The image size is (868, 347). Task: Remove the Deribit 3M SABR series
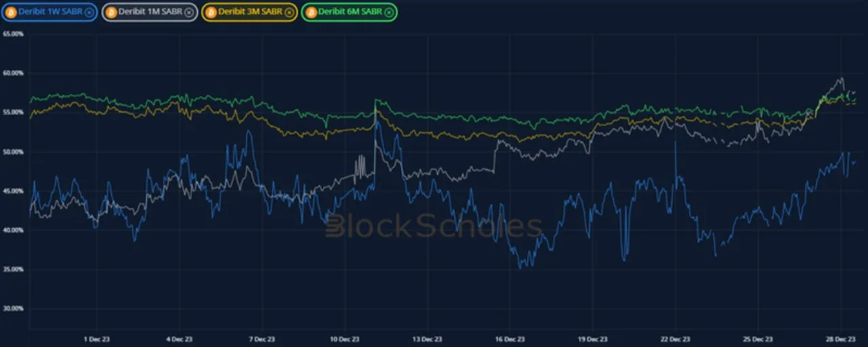(288, 12)
